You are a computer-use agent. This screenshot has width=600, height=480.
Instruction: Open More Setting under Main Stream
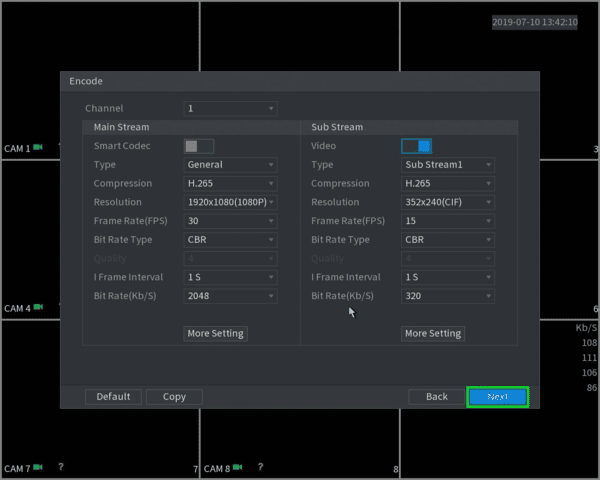click(215, 334)
